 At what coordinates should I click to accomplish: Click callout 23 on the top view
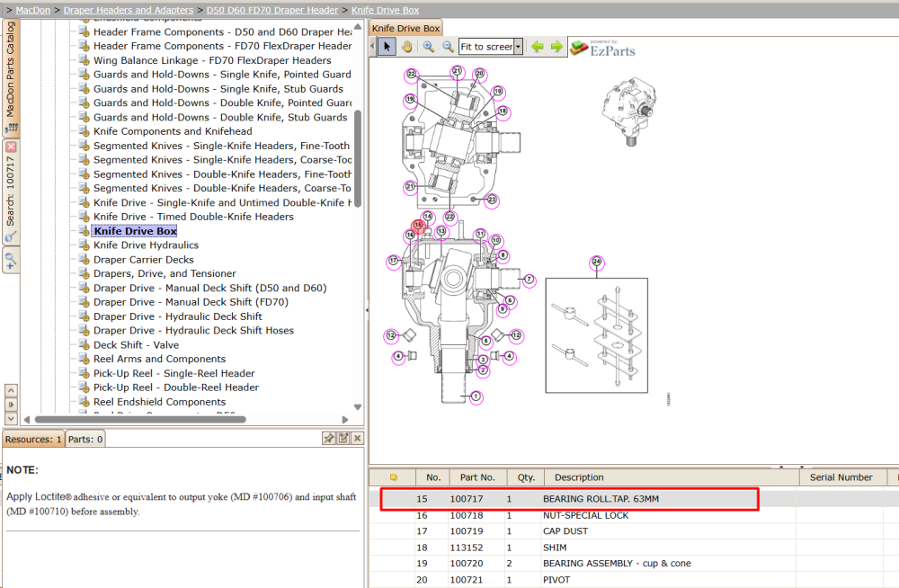click(x=492, y=200)
